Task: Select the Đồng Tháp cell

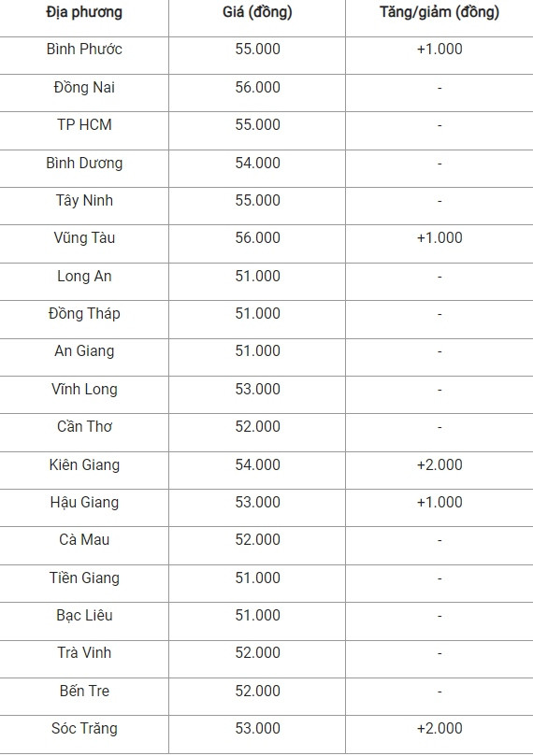Action: pos(84,314)
